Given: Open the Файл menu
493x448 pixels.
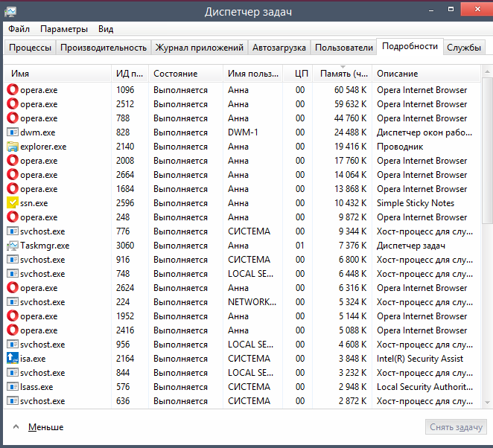Looking at the screenshot, I should coord(19,29).
